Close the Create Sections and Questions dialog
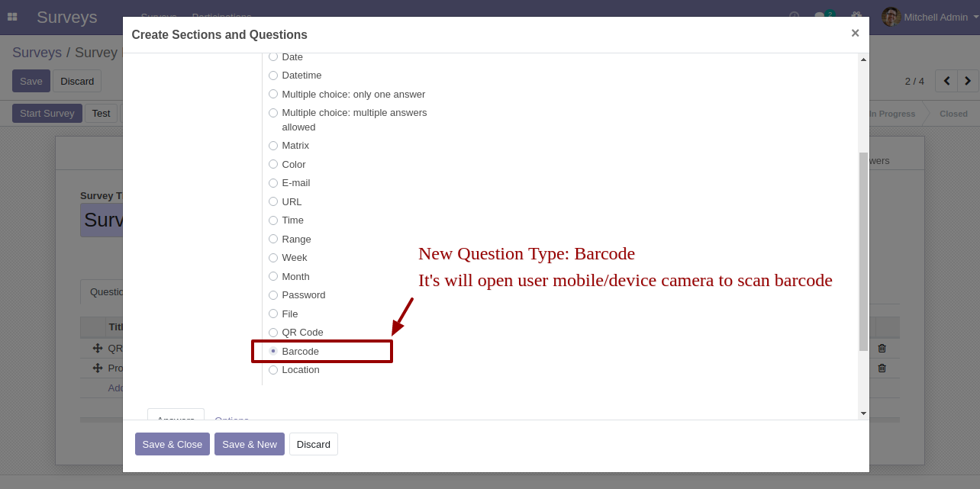The width and height of the screenshot is (980, 489). pos(855,33)
